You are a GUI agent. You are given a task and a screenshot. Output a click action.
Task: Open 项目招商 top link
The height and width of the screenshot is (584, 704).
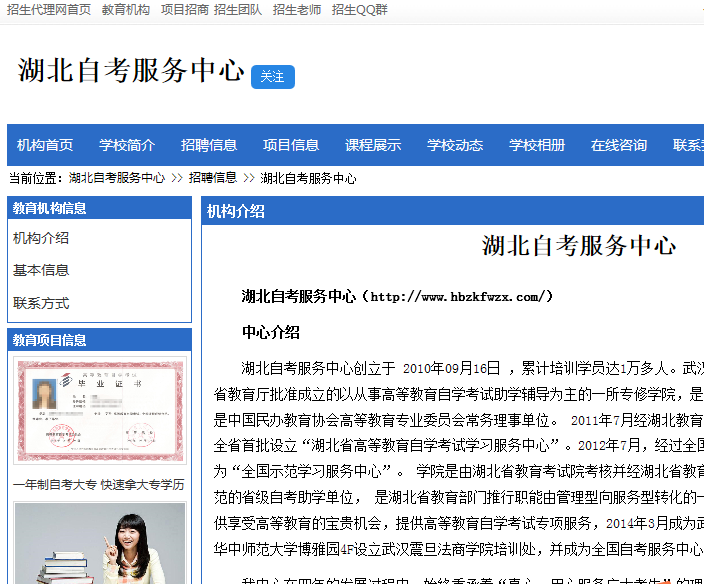coord(185,10)
